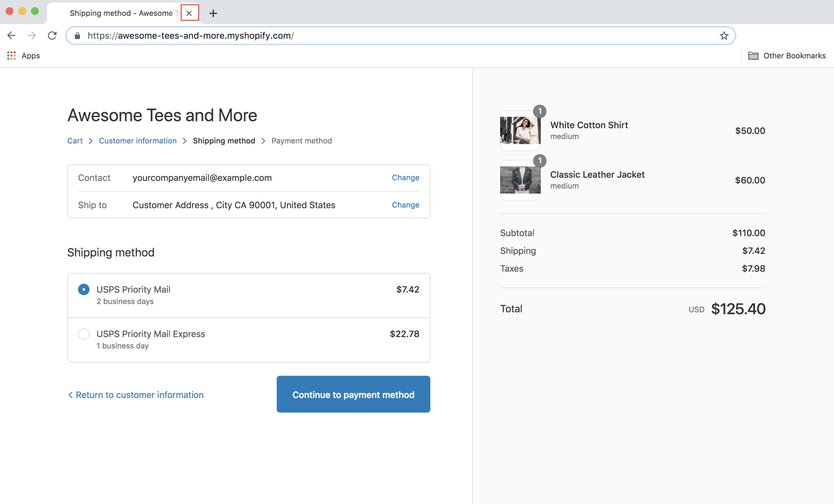The image size is (834, 504).
Task: Click the $7.98 taxes value
Action: pyautogui.click(x=754, y=269)
